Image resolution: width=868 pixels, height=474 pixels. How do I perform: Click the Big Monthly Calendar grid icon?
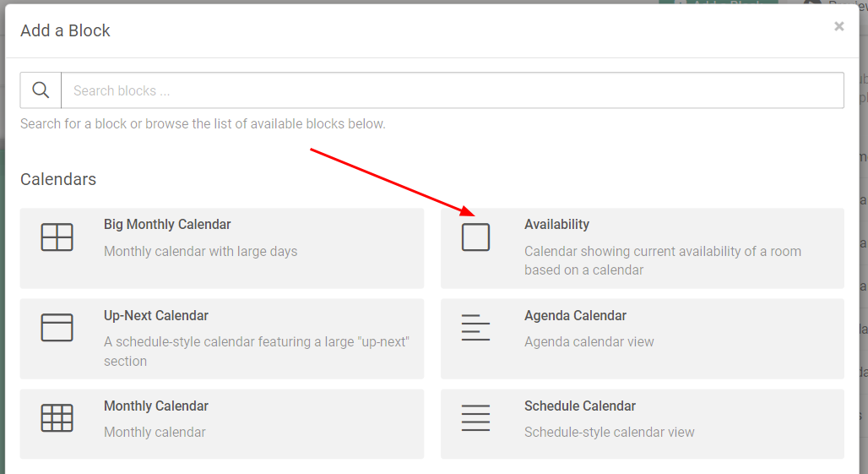pyautogui.click(x=57, y=237)
